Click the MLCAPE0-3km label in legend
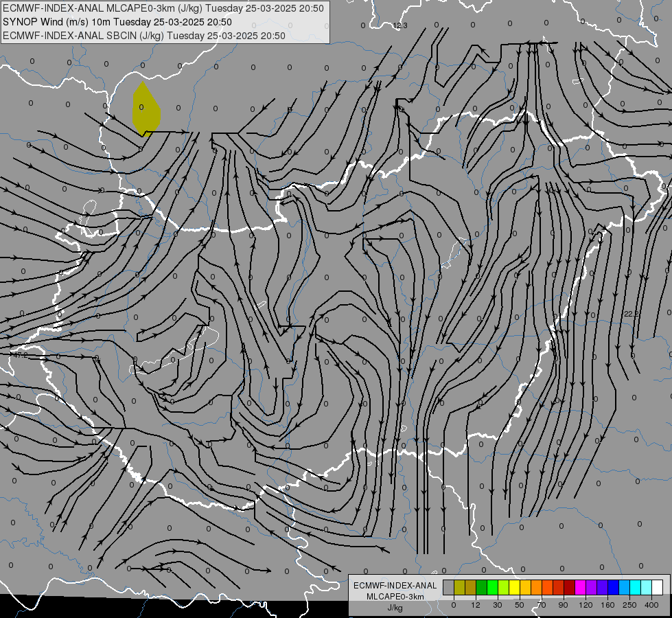This screenshot has width=672, height=618. tap(395, 597)
